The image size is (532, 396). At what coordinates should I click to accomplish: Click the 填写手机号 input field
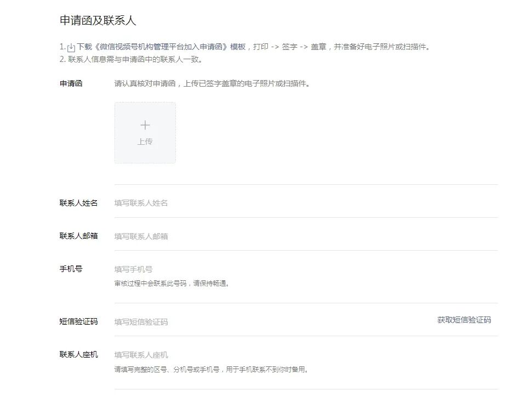[164, 269]
